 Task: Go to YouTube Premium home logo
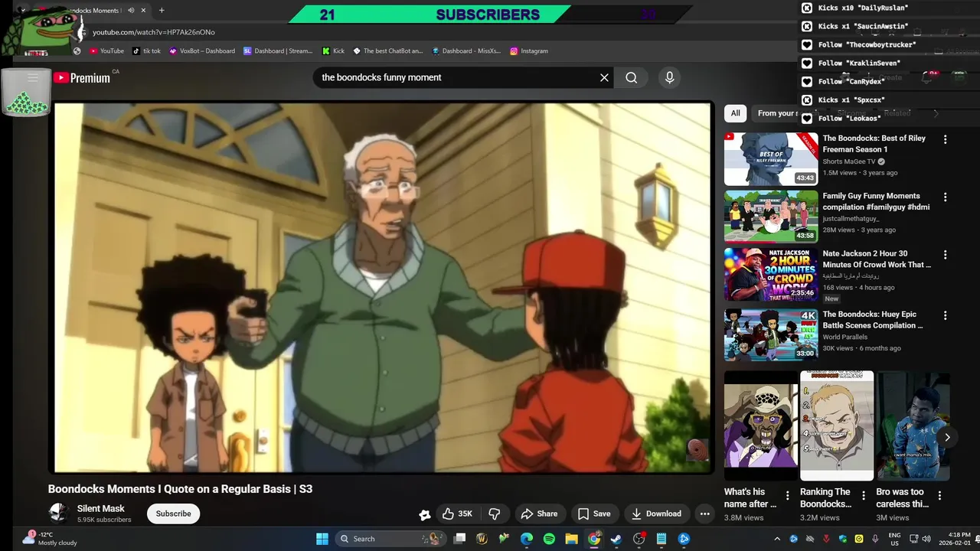(x=82, y=78)
